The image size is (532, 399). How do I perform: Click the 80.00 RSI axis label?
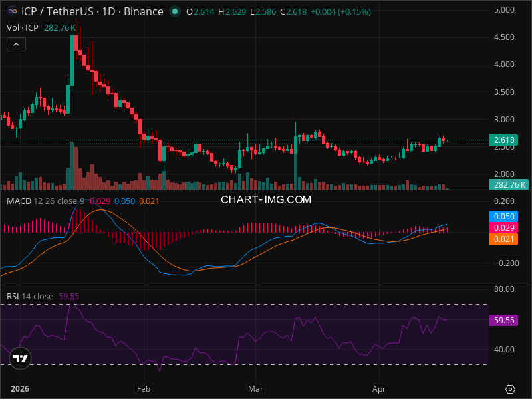click(504, 289)
